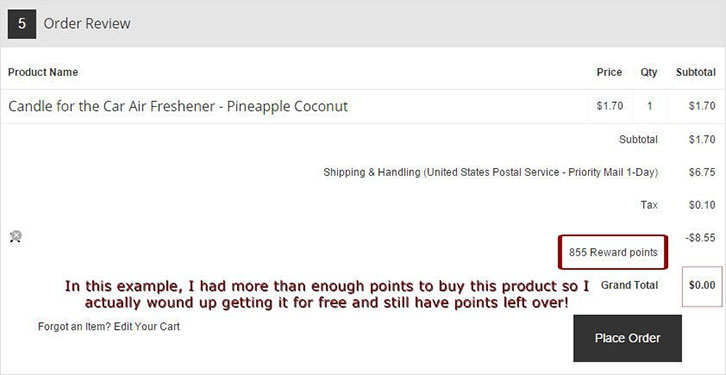This screenshot has height=375, width=726.
Task: Open the Edit Your Cart link
Action: pos(147,326)
